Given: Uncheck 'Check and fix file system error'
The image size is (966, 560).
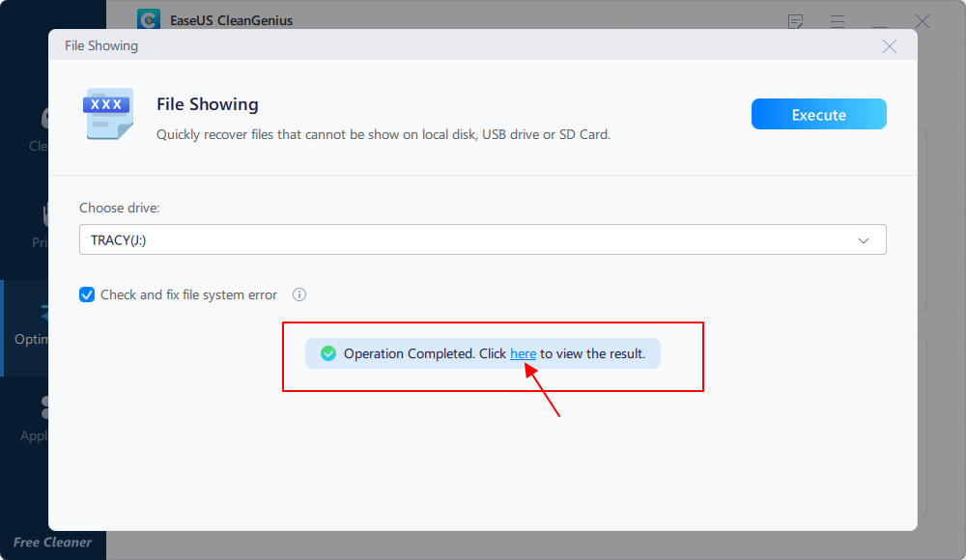Looking at the screenshot, I should click(x=87, y=294).
